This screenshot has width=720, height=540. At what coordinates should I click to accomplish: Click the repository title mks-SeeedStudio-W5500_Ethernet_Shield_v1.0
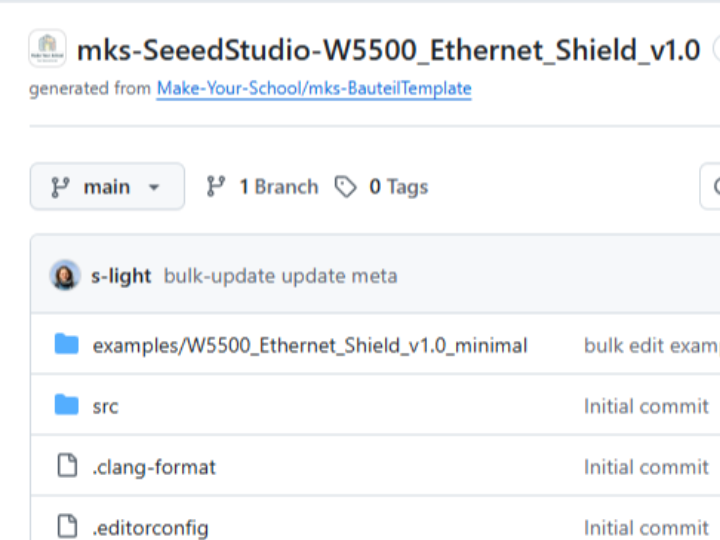point(388,49)
